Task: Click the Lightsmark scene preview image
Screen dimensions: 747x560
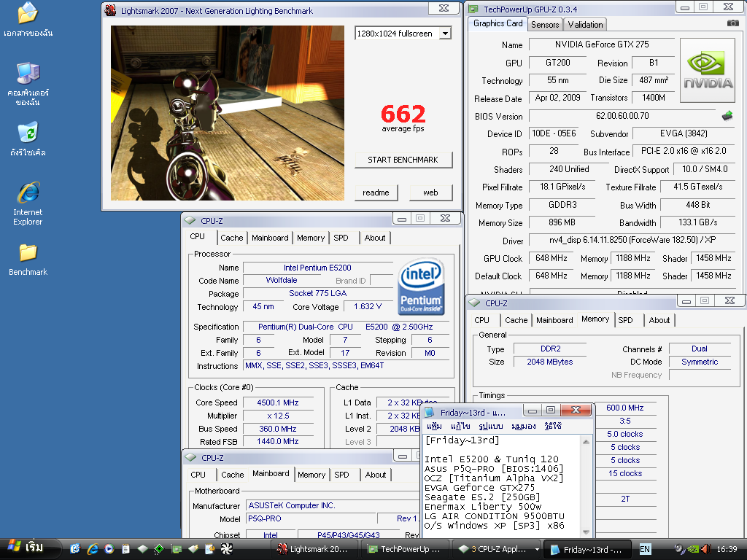Action: point(228,113)
